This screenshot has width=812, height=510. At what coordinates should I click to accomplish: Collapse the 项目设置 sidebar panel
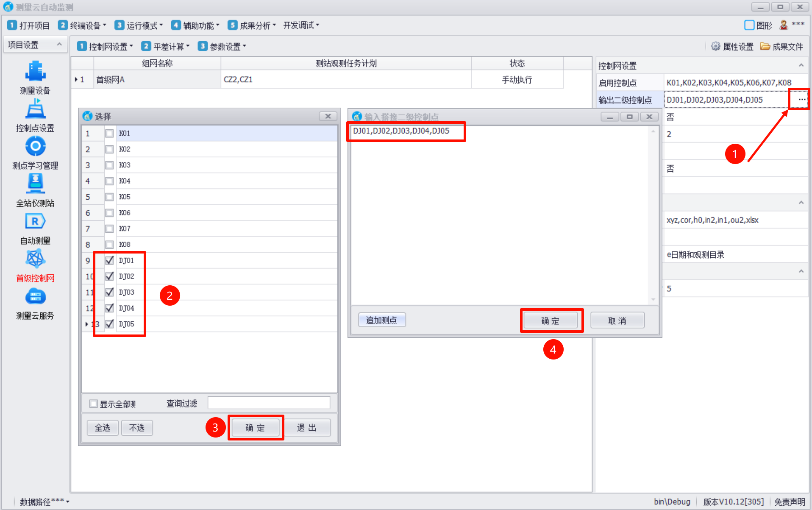click(59, 45)
